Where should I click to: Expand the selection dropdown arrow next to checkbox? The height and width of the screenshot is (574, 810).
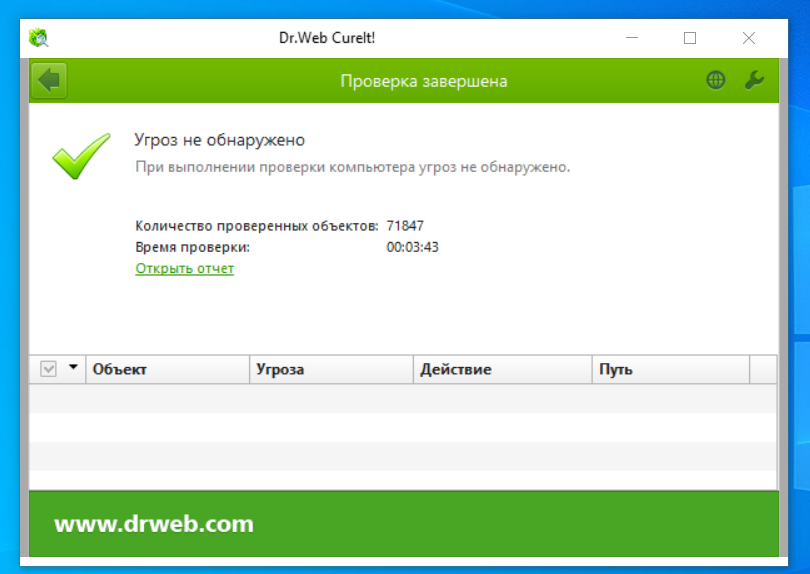pyautogui.click(x=73, y=367)
